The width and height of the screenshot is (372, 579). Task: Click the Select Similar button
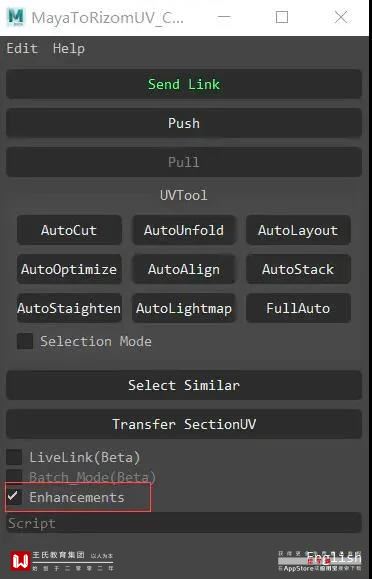[184, 385]
